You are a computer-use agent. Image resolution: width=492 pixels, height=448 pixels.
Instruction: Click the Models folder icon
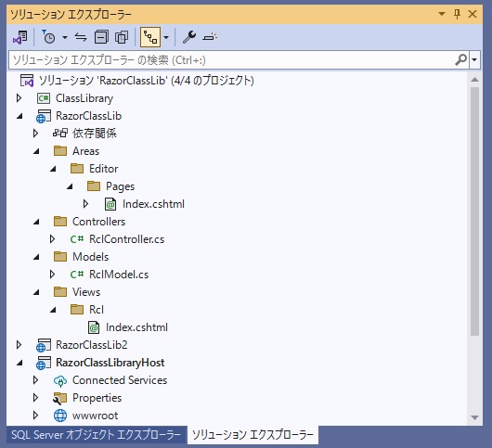point(60,256)
